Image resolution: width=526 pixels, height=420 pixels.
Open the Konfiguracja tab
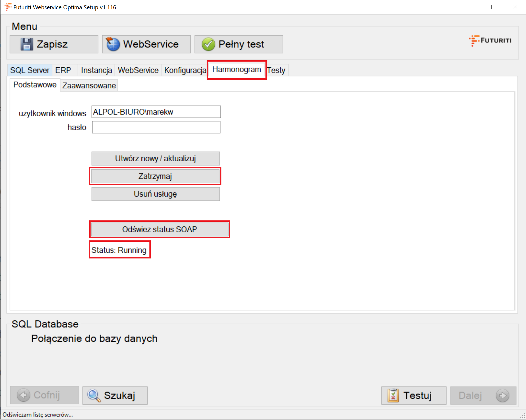[185, 70]
